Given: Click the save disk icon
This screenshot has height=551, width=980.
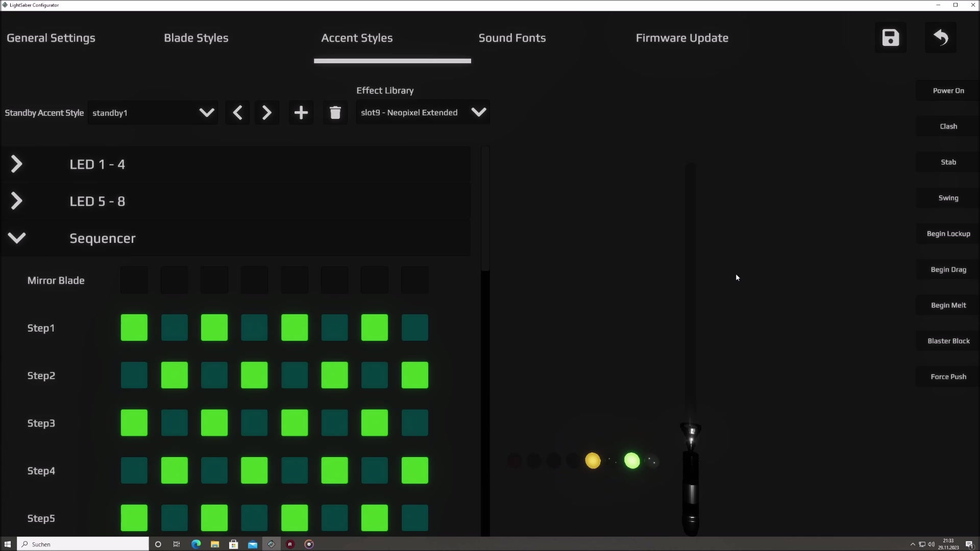Looking at the screenshot, I should (890, 38).
